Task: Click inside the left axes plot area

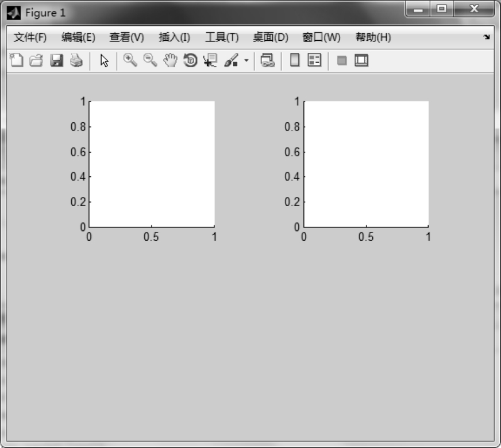Action: coord(152,164)
